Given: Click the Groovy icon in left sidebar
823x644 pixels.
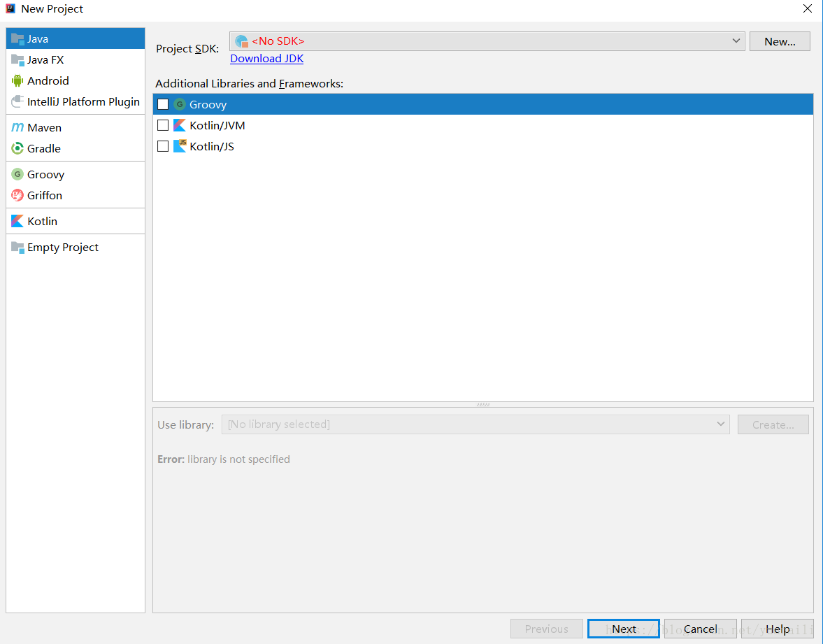Looking at the screenshot, I should click(17, 174).
